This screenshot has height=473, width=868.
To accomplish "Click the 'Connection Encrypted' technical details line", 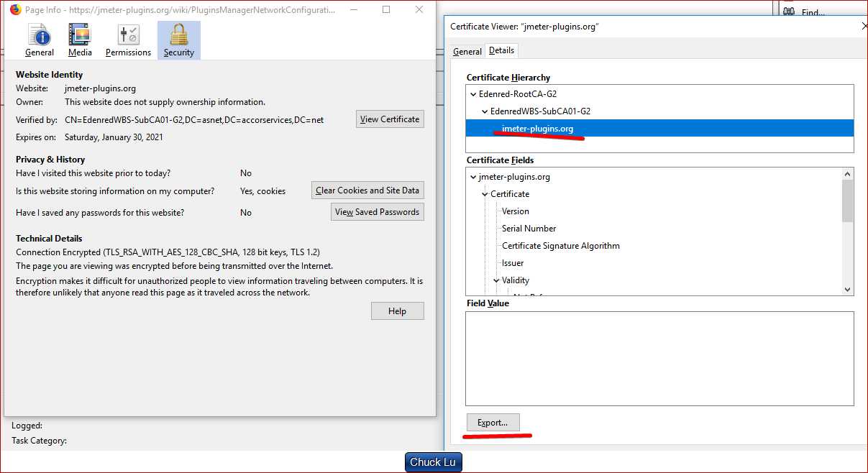I will 168,252.
